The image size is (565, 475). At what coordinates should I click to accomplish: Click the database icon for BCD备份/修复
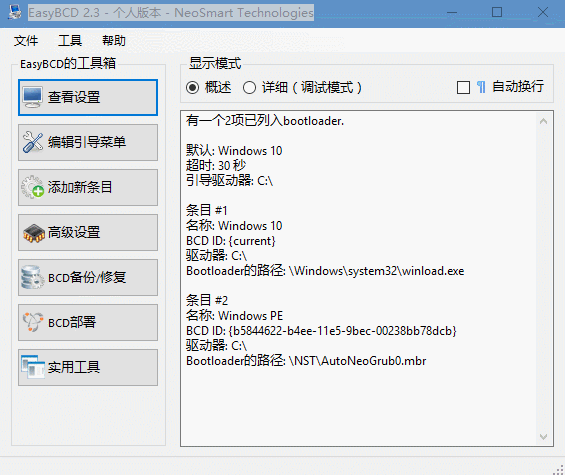tap(32, 277)
